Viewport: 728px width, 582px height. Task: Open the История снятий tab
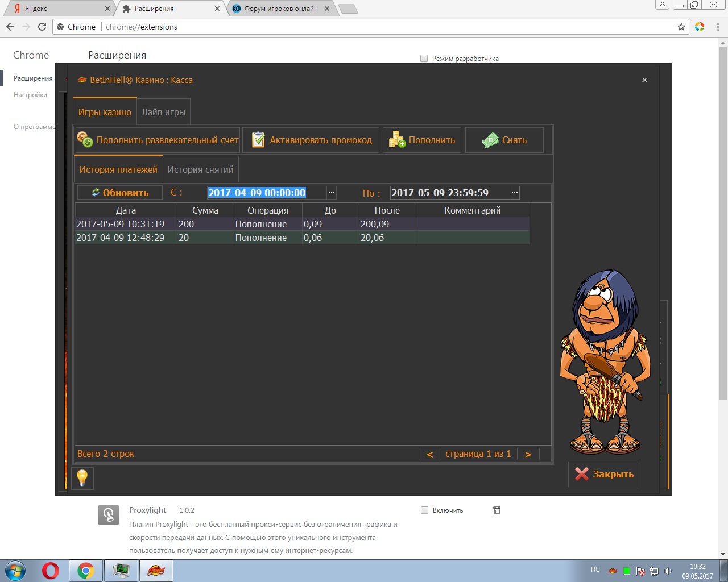pos(200,169)
